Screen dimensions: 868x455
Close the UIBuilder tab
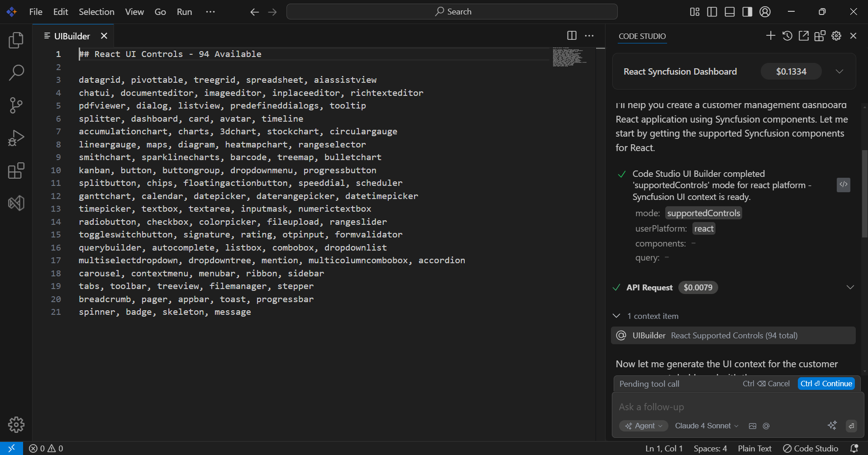(104, 36)
